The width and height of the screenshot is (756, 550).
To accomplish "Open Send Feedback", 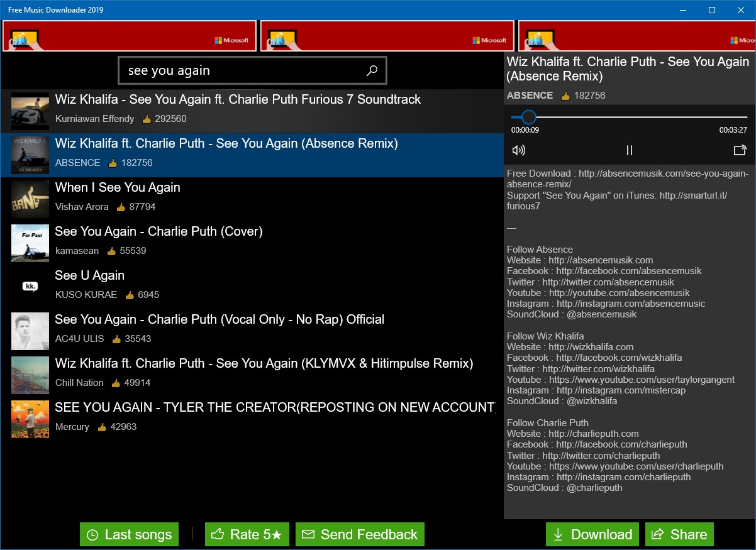I will (x=360, y=534).
